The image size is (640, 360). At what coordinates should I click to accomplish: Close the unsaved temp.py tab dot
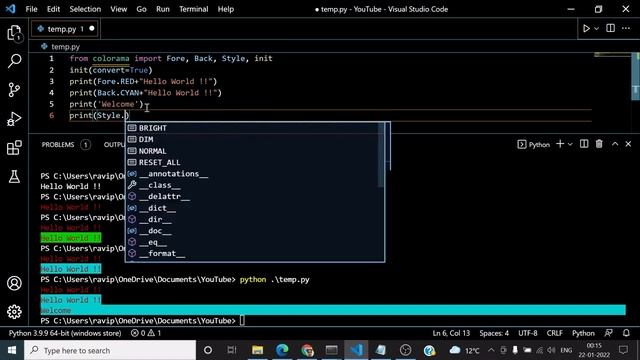[91, 29]
